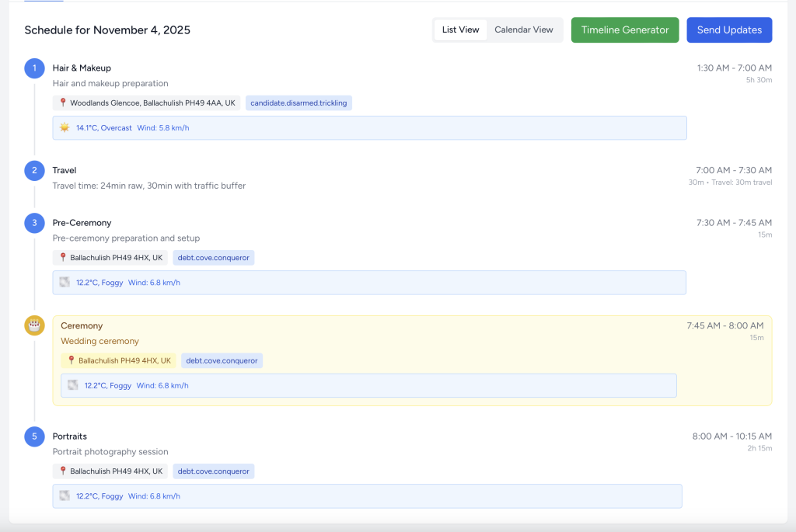Image resolution: width=796 pixels, height=532 pixels.
Task: Switch to List View
Action: [x=460, y=30]
